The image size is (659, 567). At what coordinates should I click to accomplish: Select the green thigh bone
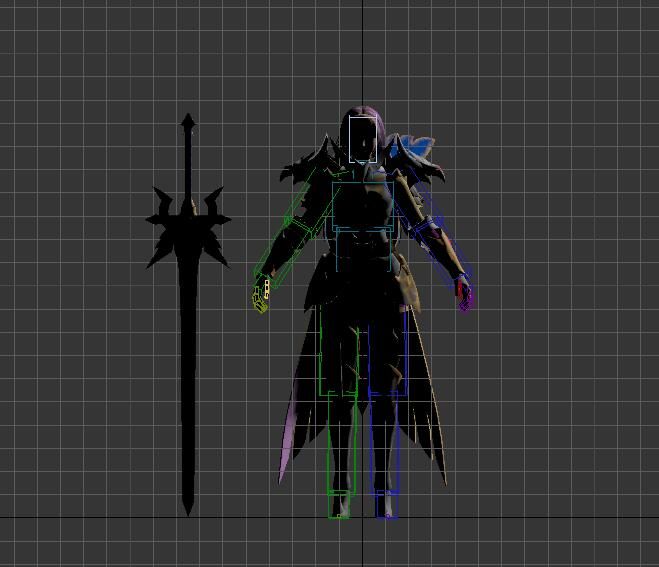point(339,351)
